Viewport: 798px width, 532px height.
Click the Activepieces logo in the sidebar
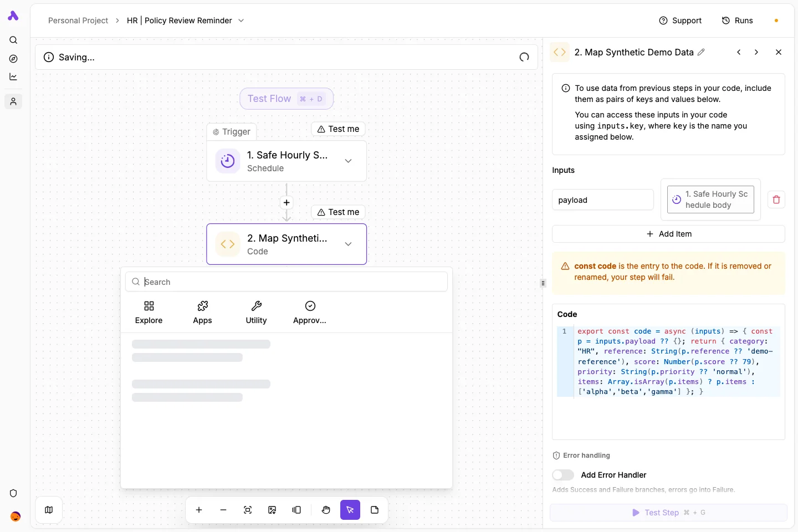coord(13,16)
